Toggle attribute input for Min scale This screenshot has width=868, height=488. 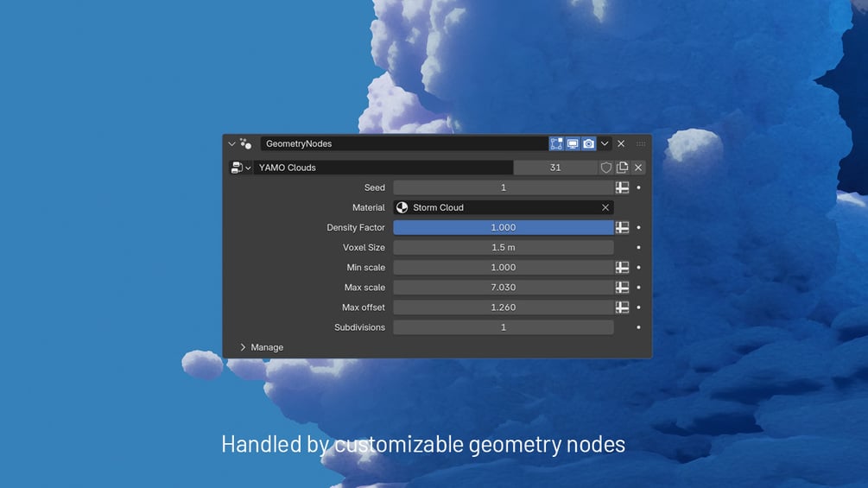point(622,267)
